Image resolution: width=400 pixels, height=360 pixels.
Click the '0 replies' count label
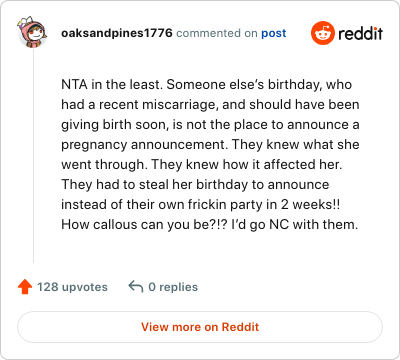click(x=173, y=287)
